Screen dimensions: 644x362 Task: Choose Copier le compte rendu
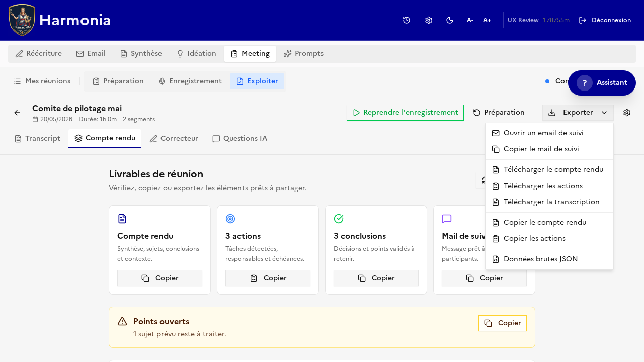(549, 223)
